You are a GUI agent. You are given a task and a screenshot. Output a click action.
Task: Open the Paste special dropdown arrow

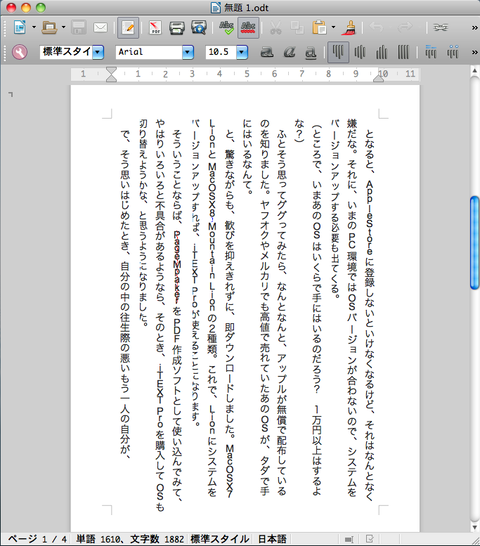[x=333, y=27]
